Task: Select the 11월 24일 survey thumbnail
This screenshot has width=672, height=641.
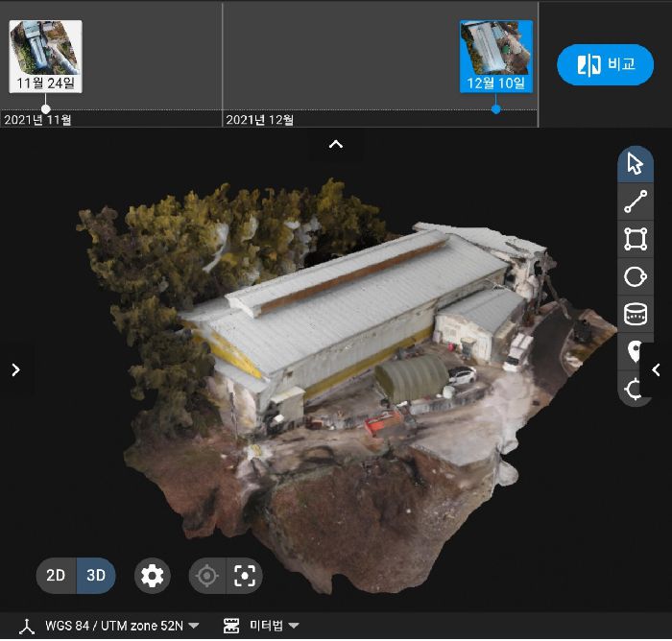Action: pos(45,56)
